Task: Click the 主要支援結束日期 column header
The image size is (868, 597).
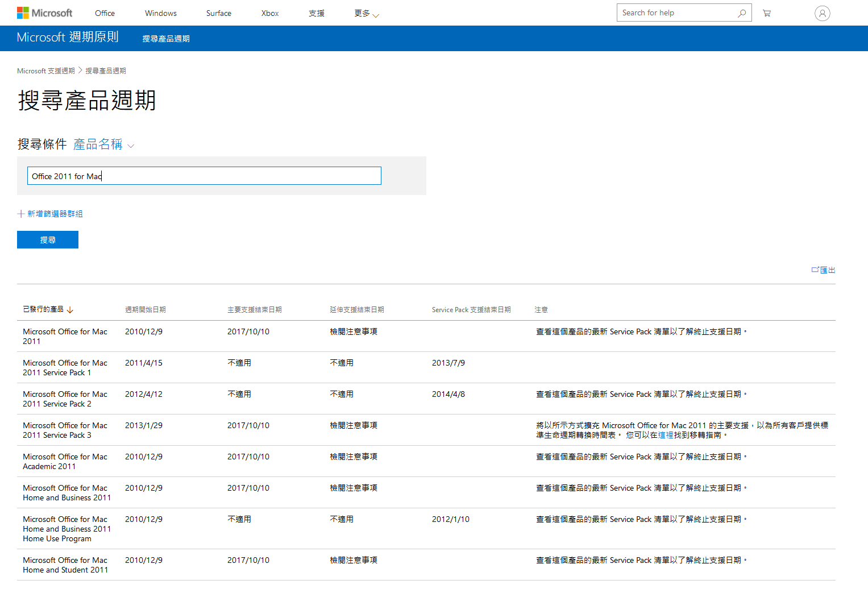Action: click(255, 310)
